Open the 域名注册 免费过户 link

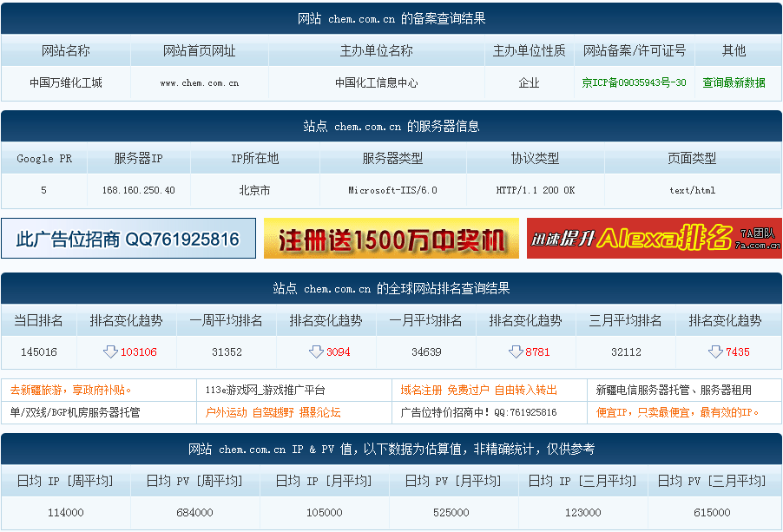(478, 390)
